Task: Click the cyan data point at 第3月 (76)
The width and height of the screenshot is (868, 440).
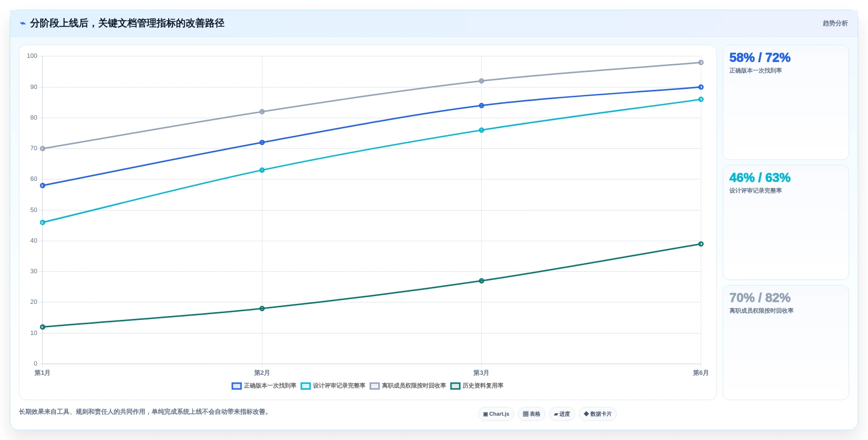Action: click(x=482, y=130)
